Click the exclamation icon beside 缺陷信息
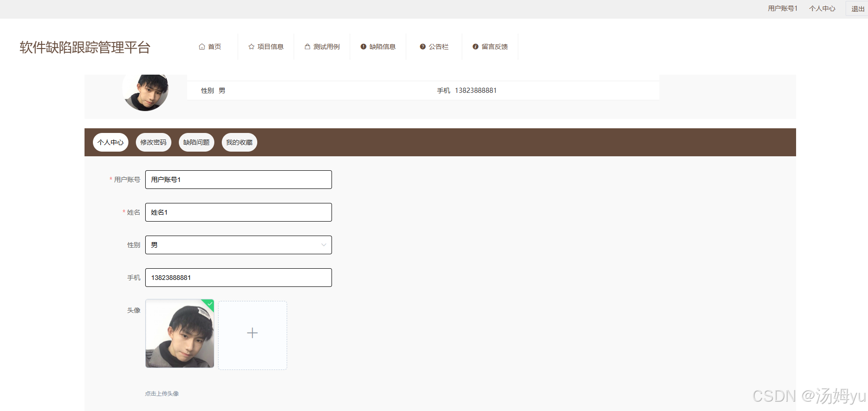868x411 pixels. (x=363, y=47)
